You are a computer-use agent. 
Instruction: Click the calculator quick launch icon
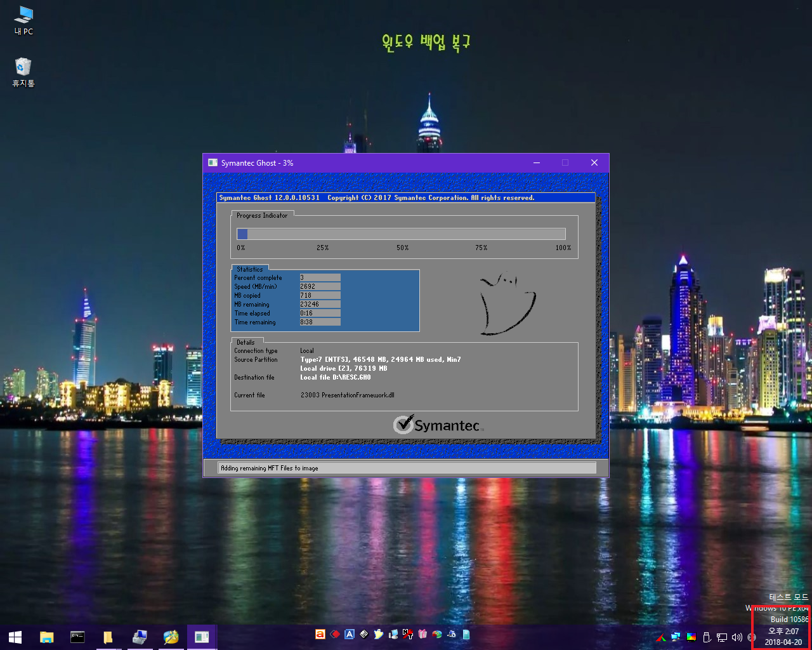click(x=364, y=634)
